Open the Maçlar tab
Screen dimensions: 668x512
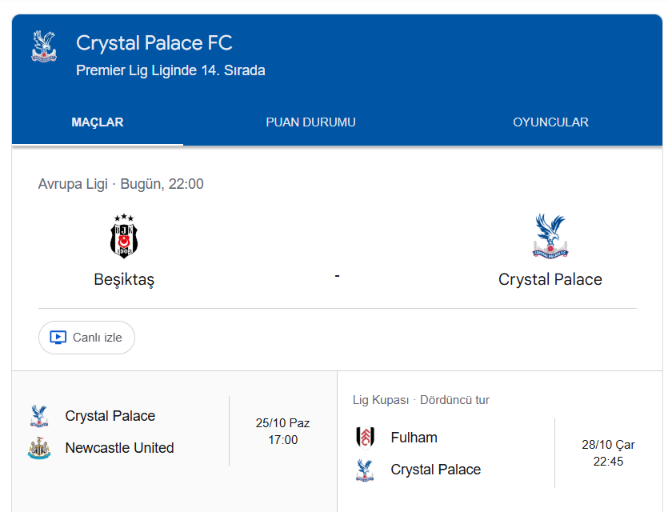coord(98,122)
